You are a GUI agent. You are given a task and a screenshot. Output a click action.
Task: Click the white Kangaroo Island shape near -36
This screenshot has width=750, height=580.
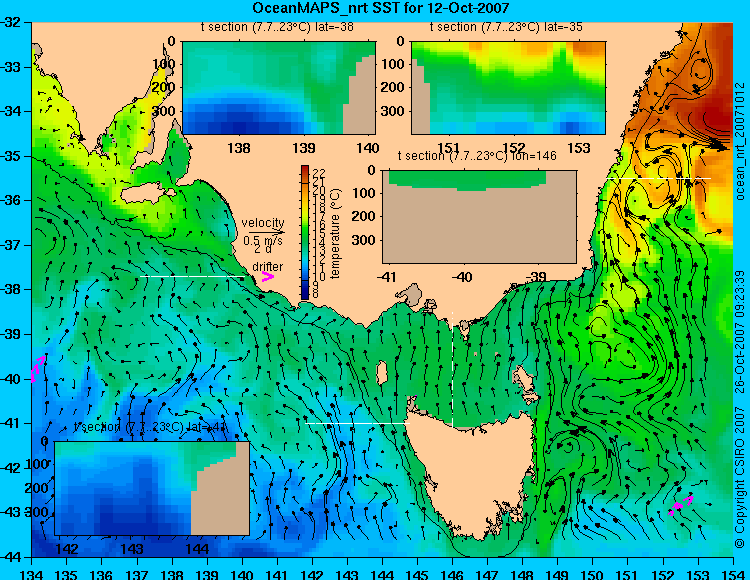coord(147,194)
